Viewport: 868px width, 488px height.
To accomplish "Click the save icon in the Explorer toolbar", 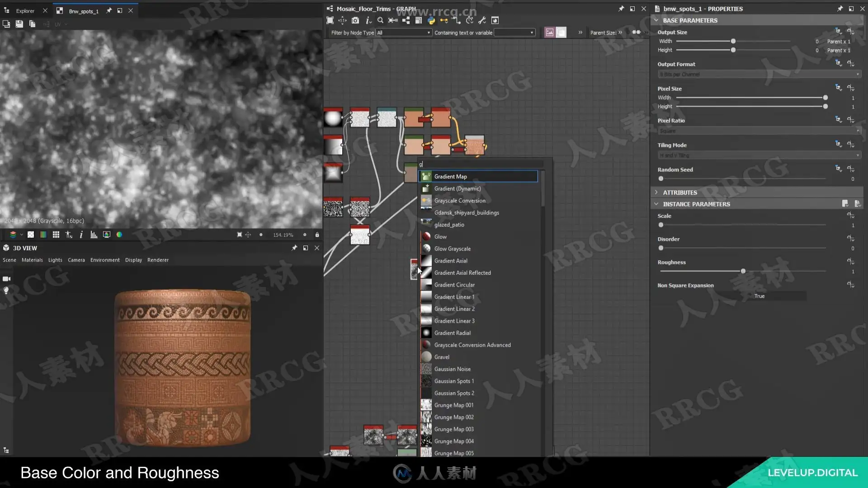I will tap(19, 24).
